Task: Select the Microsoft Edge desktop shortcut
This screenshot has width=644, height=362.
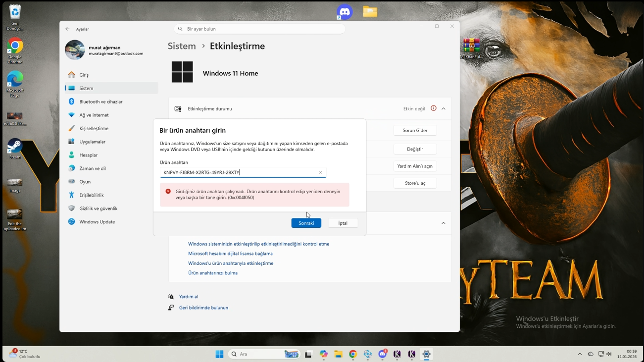Action: (15, 84)
